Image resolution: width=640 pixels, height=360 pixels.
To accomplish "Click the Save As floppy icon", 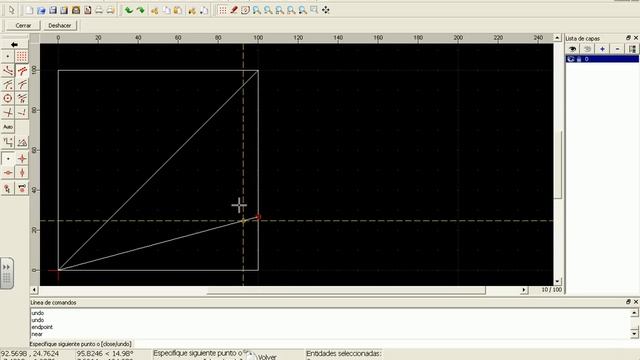I will click(64, 10).
